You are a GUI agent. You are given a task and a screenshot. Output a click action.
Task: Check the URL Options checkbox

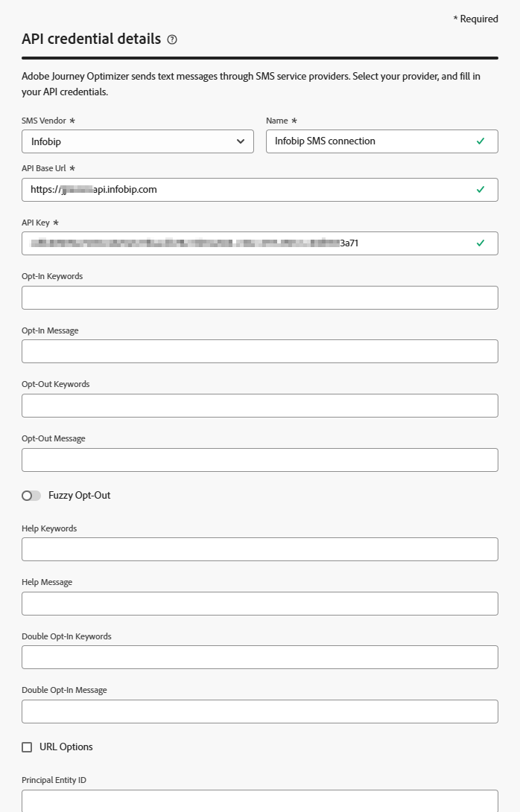click(x=28, y=747)
